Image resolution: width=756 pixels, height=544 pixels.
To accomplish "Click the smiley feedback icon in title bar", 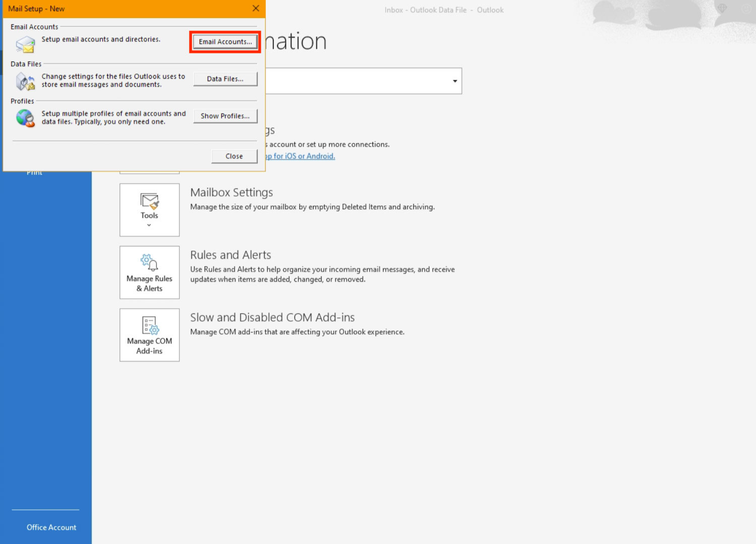I will click(x=746, y=9).
